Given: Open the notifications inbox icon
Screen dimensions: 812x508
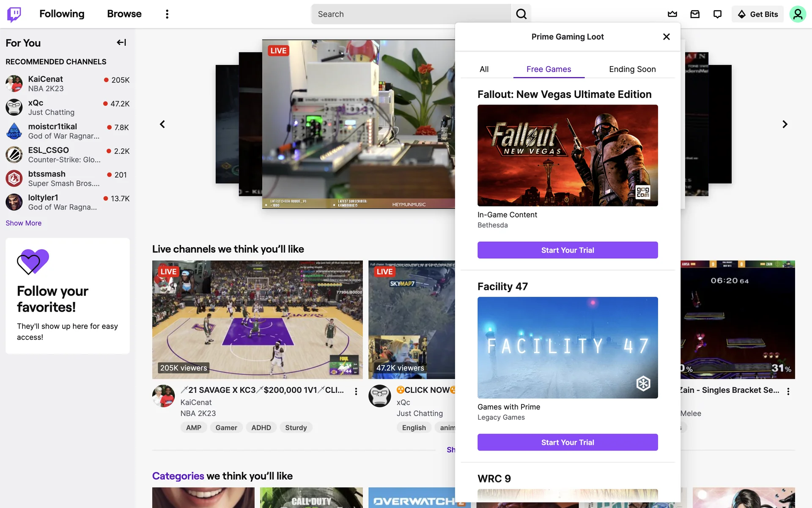Looking at the screenshot, I should [695, 14].
